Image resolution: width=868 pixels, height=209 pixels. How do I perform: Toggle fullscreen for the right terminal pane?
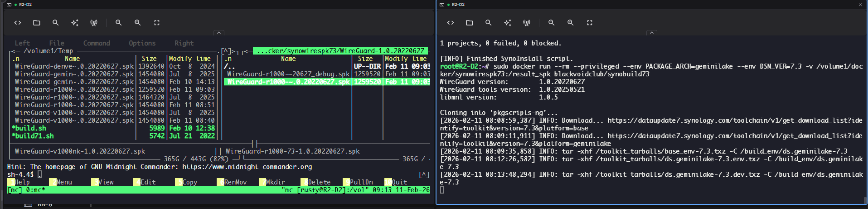pyautogui.click(x=590, y=23)
